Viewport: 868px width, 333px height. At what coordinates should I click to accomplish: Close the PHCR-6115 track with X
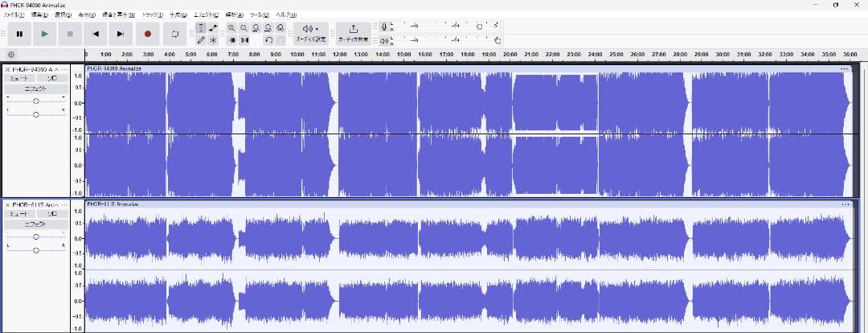[x=8, y=204]
